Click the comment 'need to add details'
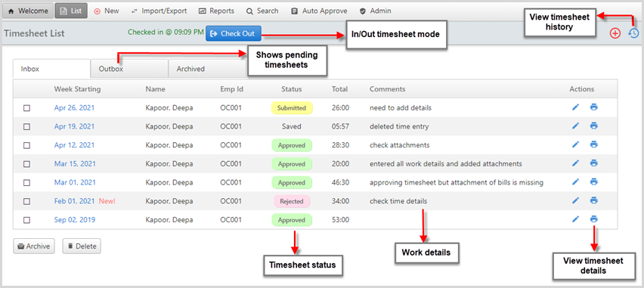Screen dimensions: 644x288 tap(401, 108)
